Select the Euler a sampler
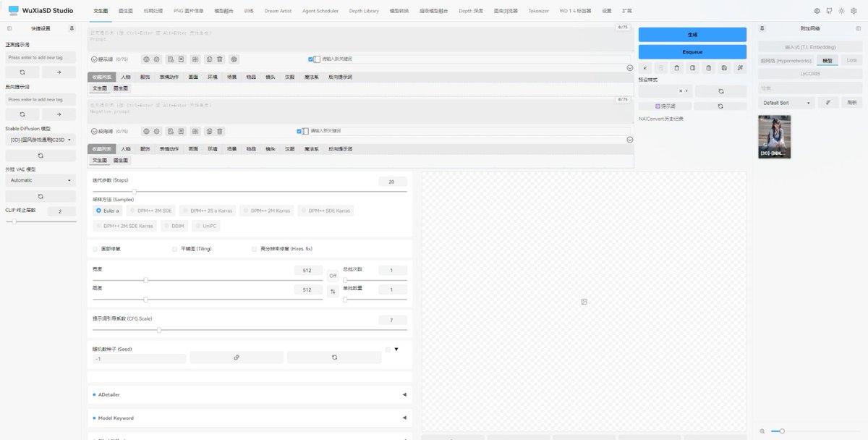 pyautogui.click(x=108, y=211)
